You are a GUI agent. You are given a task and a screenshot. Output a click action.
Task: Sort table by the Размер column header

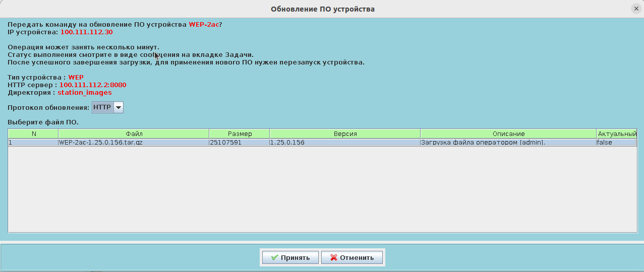coord(240,133)
